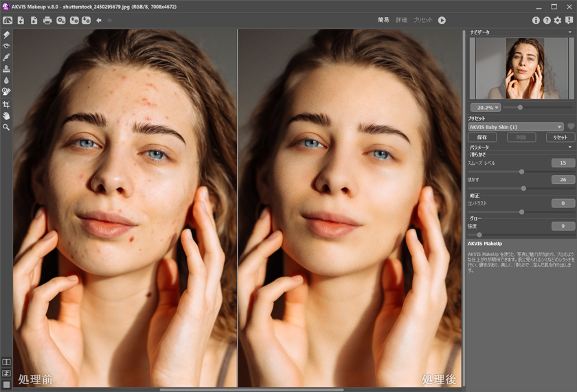Screen dimensions: 577x392
Task: Open AKVIS Baby Skin preset dropdown
Action: tap(516, 127)
